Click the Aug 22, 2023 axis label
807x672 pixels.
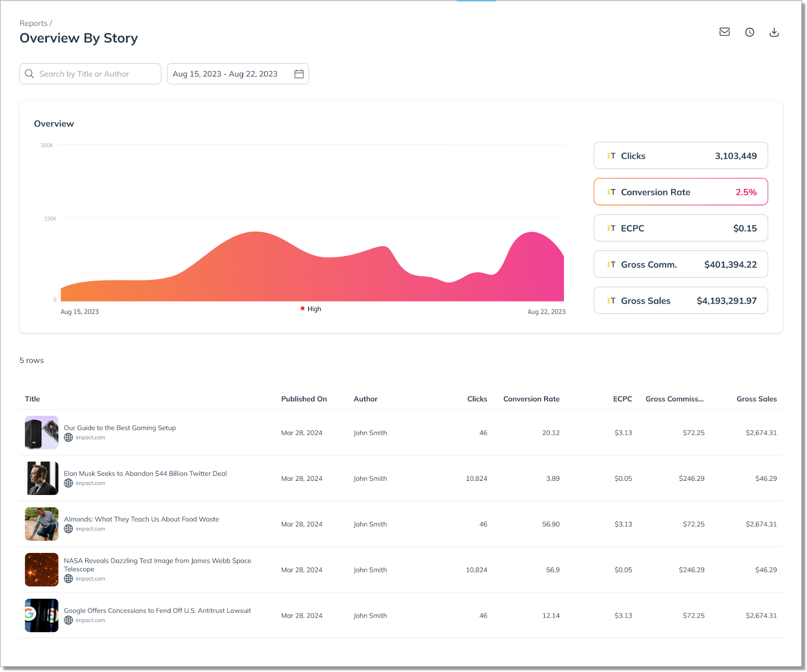coord(546,312)
